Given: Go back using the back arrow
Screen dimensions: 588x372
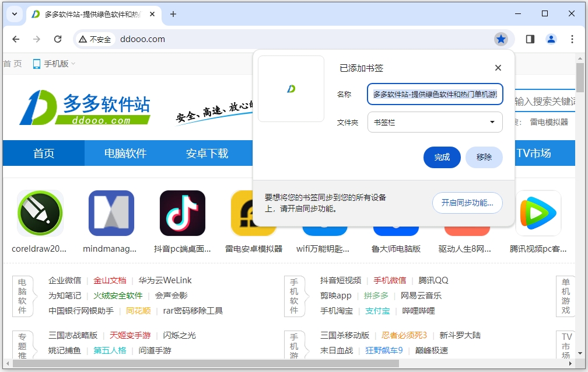Looking at the screenshot, I should click(x=16, y=39).
